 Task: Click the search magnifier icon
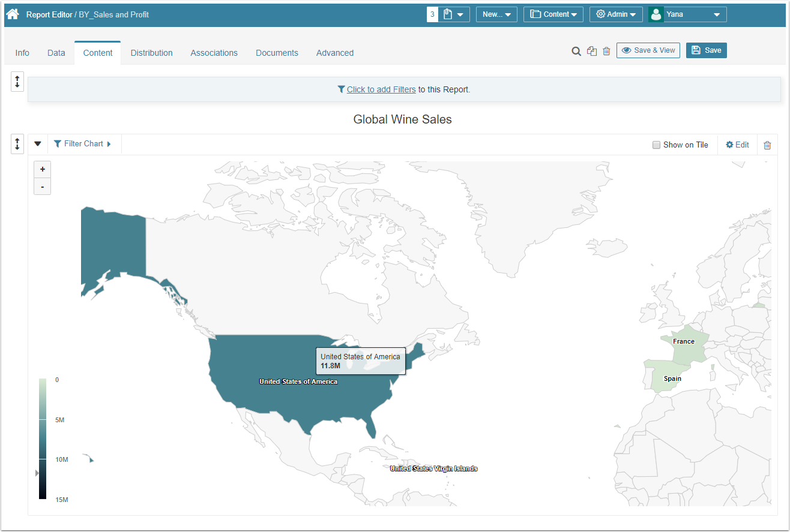pyautogui.click(x=576, y=52)
